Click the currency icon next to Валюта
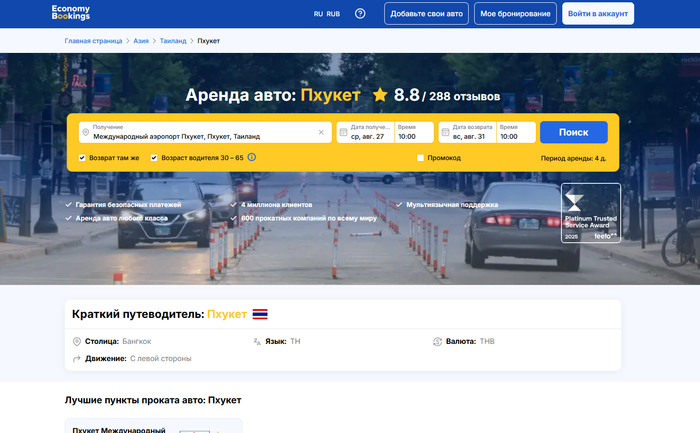 point(438,341)
